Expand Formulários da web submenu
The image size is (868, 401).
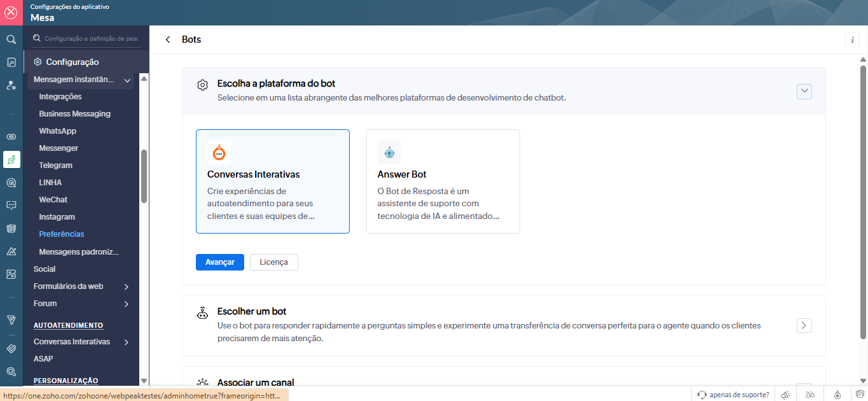tap(127, 286)
